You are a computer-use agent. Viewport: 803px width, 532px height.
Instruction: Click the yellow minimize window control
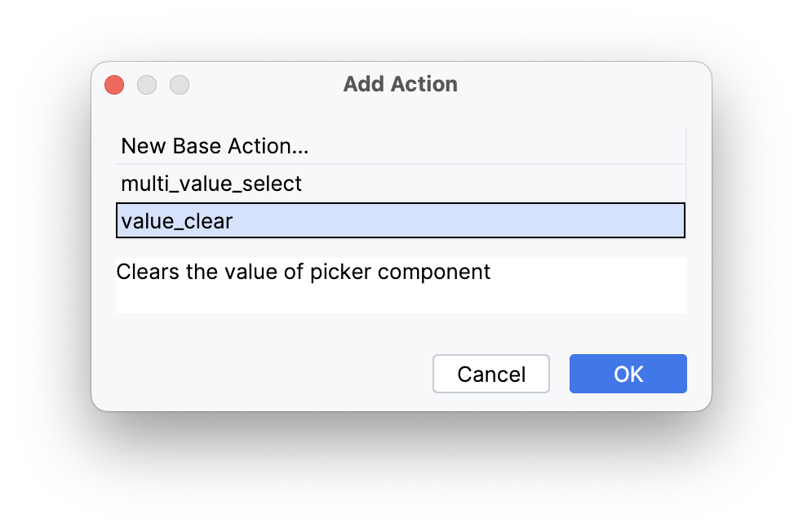tap(147, 84)
